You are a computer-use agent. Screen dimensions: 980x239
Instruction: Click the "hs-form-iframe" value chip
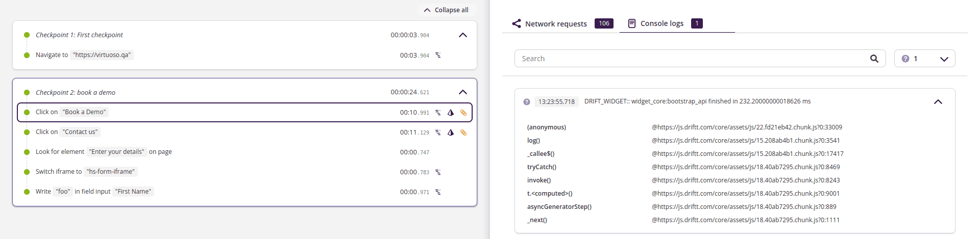coord(111,172)
